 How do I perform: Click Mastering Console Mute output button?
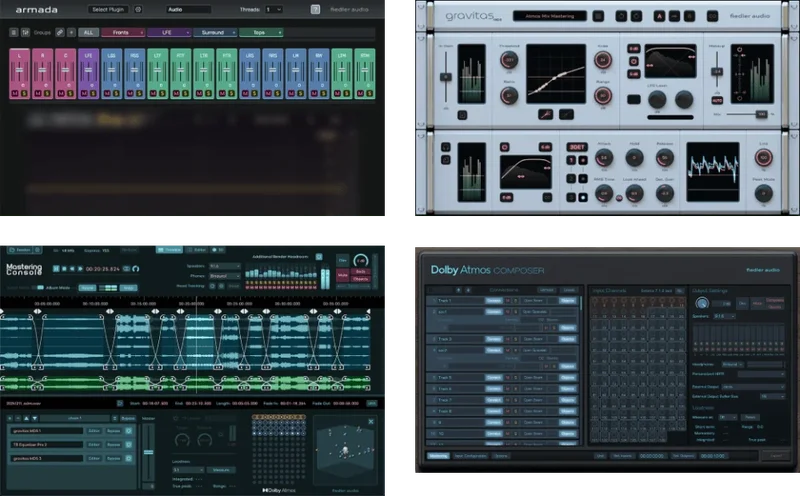[343, 275]
